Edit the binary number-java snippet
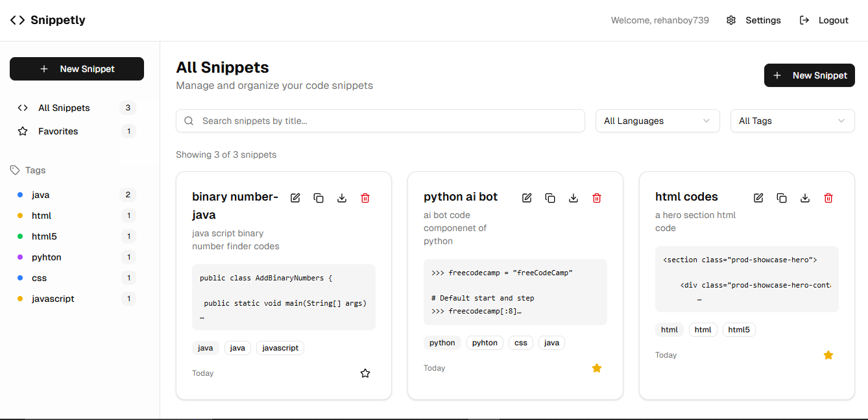The height and width of the screenshot is (420, 868). point(295,197)
